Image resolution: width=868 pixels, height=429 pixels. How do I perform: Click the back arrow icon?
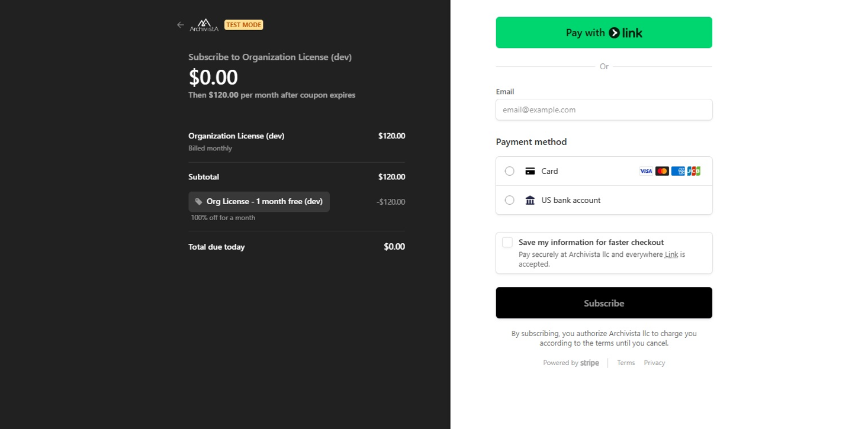pyautogui.click(x=181, y=25)
